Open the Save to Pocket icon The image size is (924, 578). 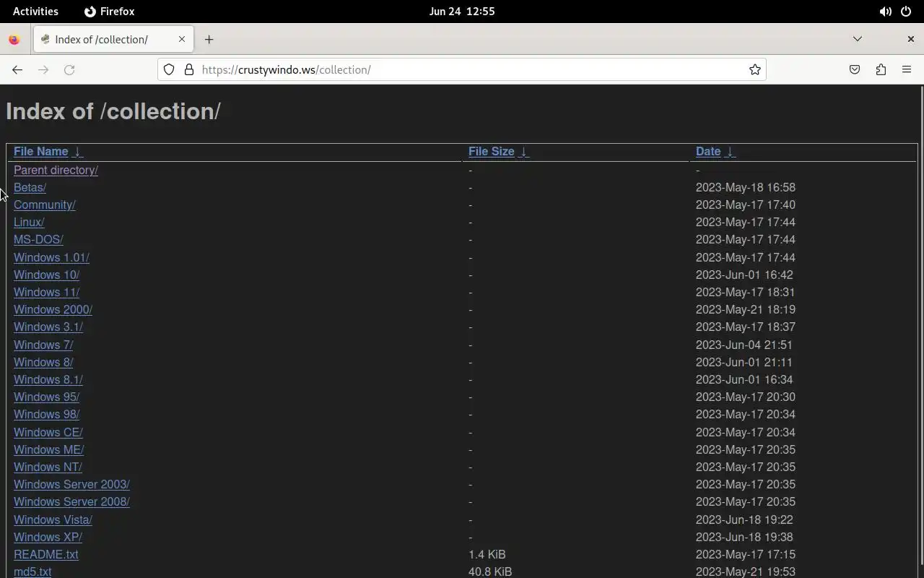click(855, 69)
